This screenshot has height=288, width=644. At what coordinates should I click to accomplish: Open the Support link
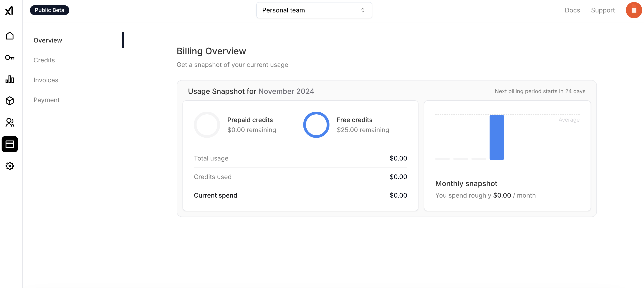point(603,10)
